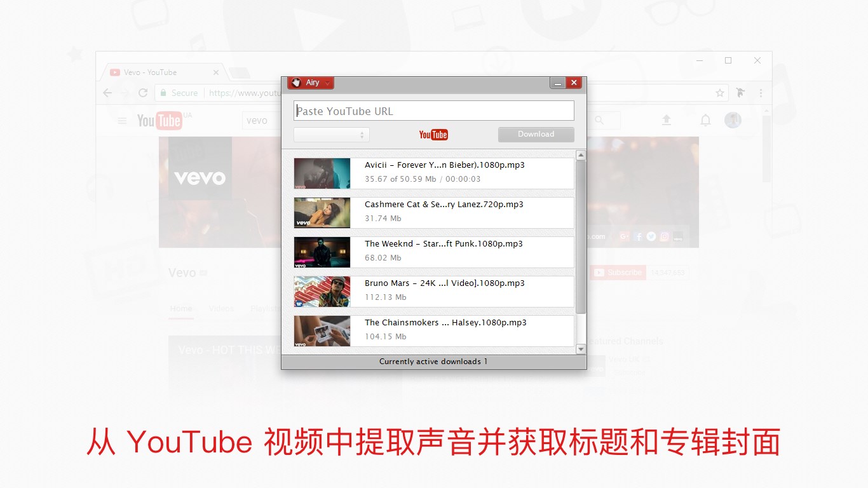Close the Vevo - YouTube browser tab
The image size is (868, 488).
click(x=216, y=72)
